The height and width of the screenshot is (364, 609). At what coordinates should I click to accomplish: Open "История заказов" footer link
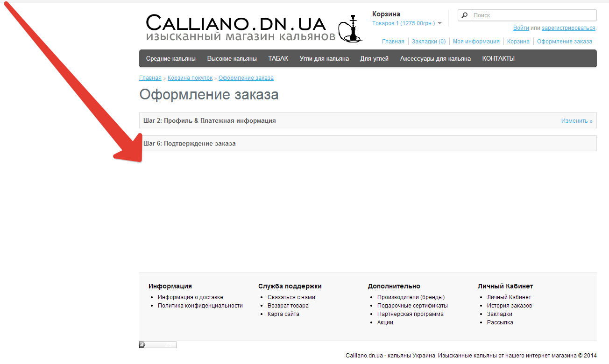click(510, 306)
